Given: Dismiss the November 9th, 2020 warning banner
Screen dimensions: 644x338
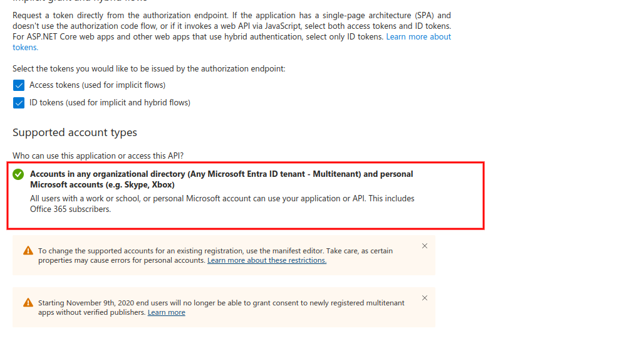Looking at the screenshot, I should pos(425,298).
